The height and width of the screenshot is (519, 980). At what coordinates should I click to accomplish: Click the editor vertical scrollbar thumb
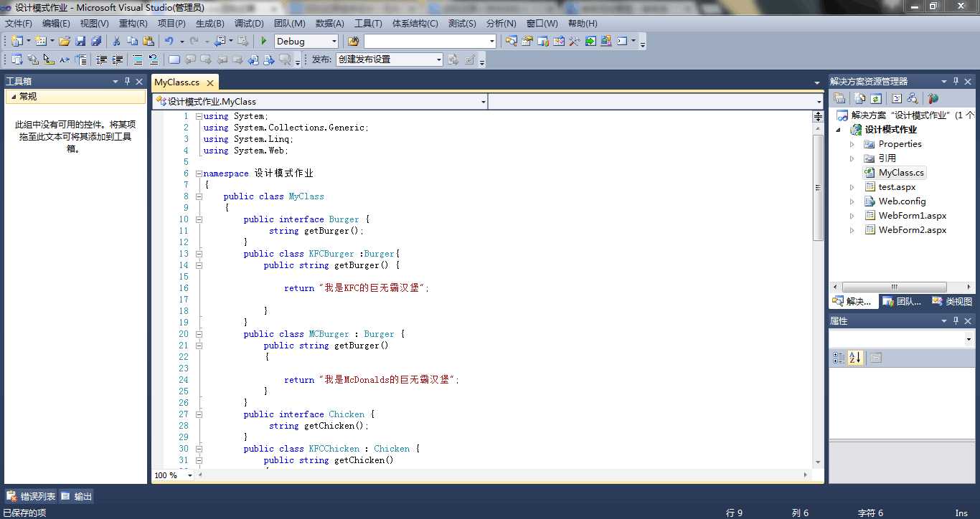(818, 188)
